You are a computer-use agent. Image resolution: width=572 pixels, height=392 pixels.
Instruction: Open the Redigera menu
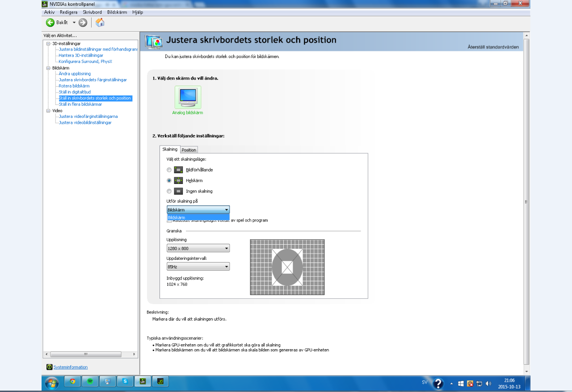point(69,12)
